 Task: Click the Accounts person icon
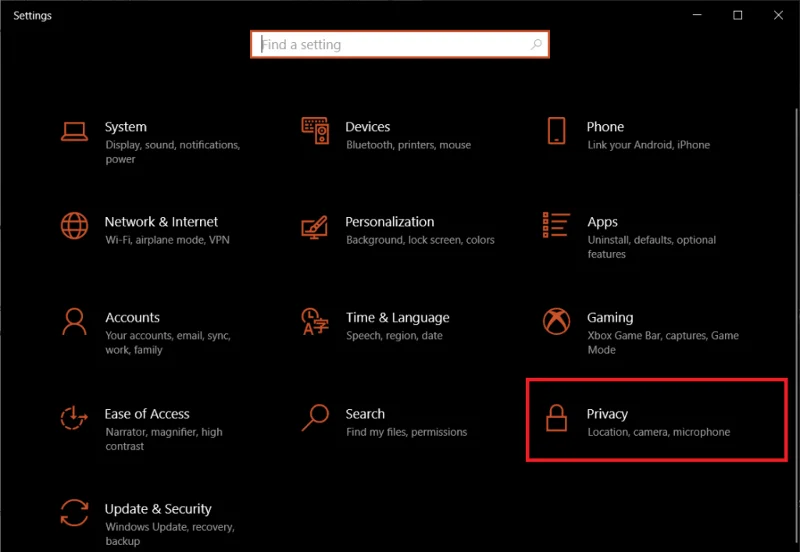pos(74,321)
